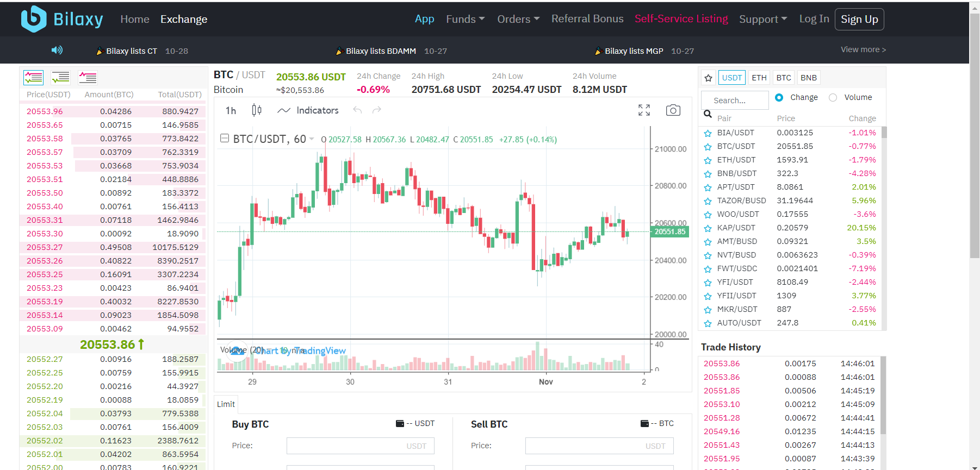Click the Bilaxy logo
The height and width of the screenshot is (470, 980).
(62, 19)
